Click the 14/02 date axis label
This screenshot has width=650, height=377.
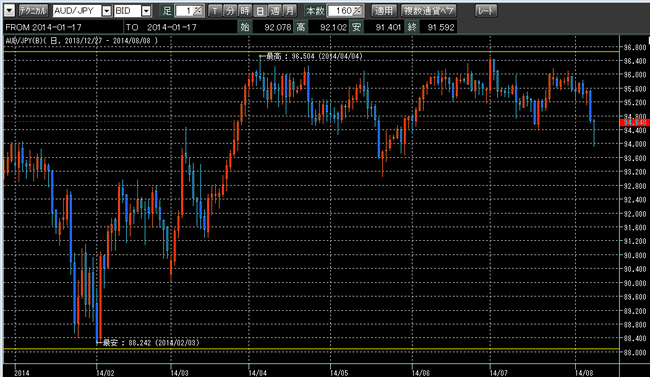(105, 372)
